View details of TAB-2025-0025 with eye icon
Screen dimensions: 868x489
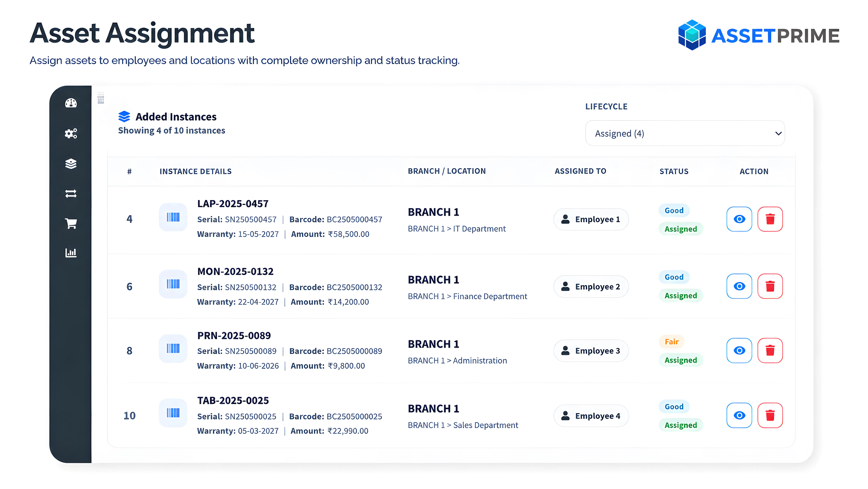point(739,415)
